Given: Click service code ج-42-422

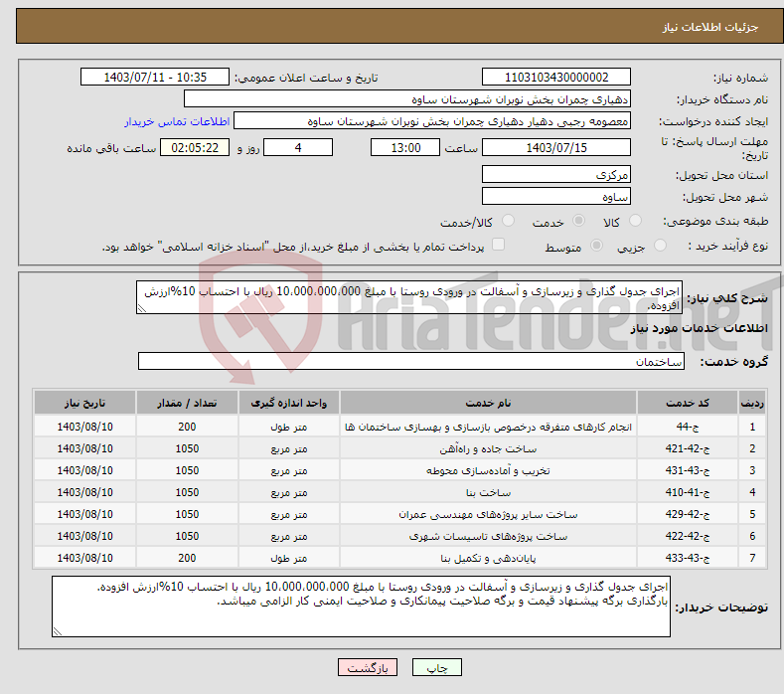Looking at the screenshot, I should (x=688, y=536).
